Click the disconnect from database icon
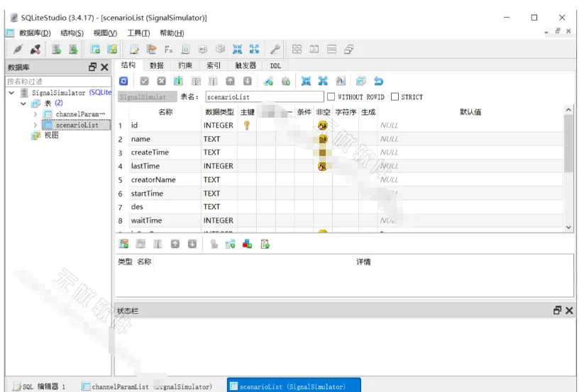The image size is (584, 392). pos(35,49)
